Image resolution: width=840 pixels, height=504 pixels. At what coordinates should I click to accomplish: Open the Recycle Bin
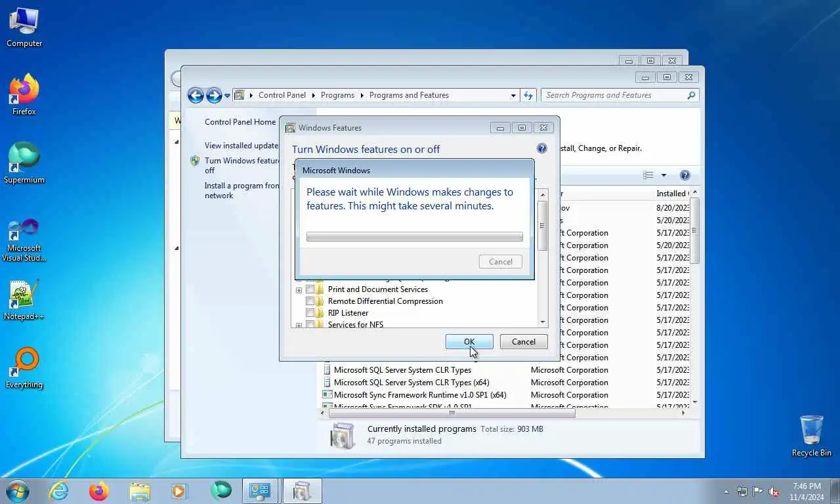coord(811,436)
